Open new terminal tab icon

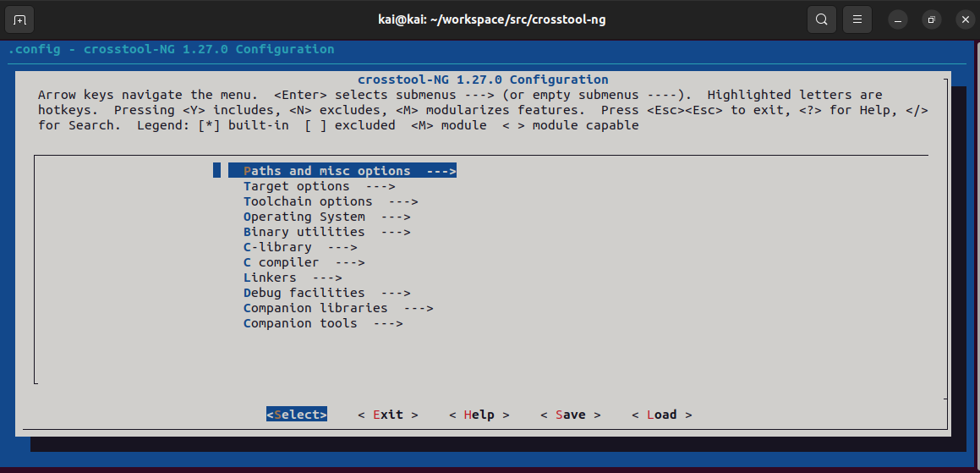[x=19, y=20]
